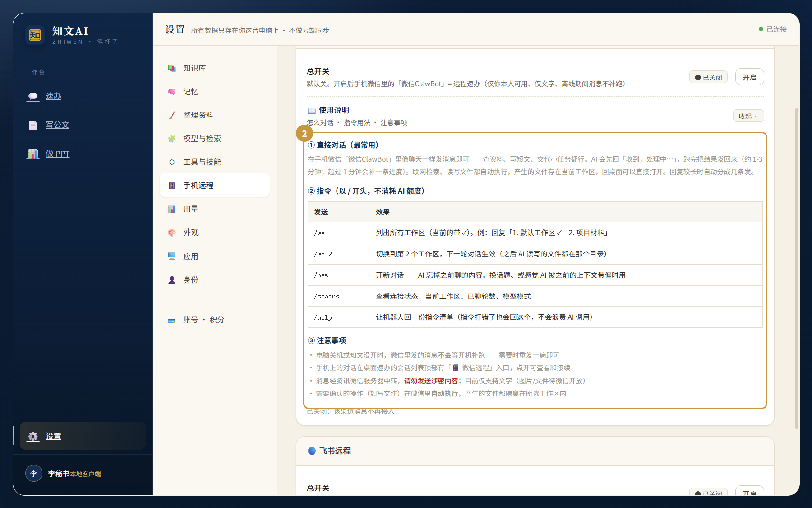Click the /new command cell

[x=339, y=275]
